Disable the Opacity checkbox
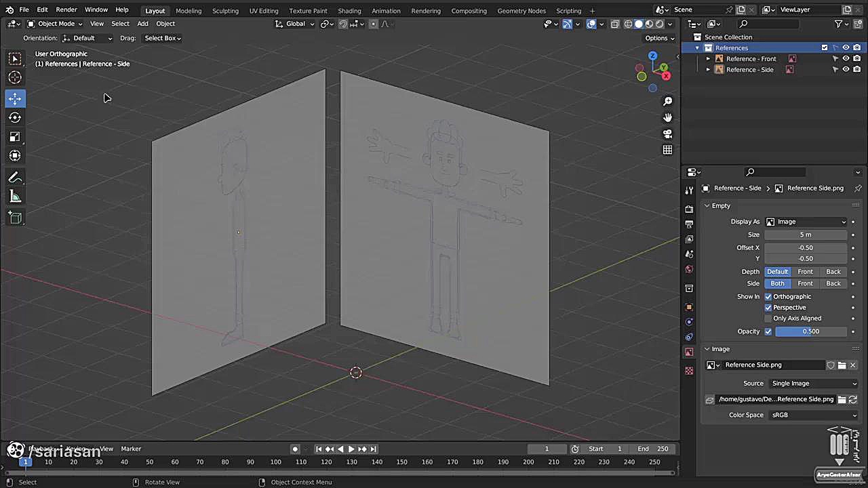 [x=768, y=331]
